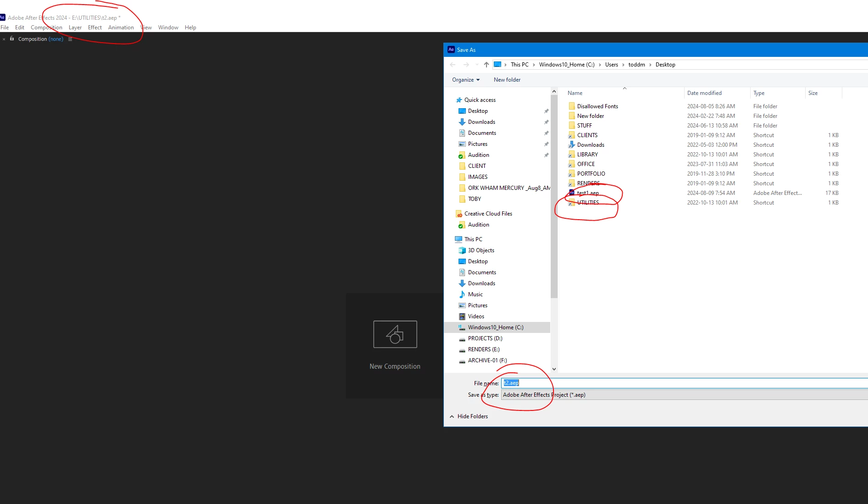The image size is (868, 504).
Task: Open the File menu
Action: 5,28
